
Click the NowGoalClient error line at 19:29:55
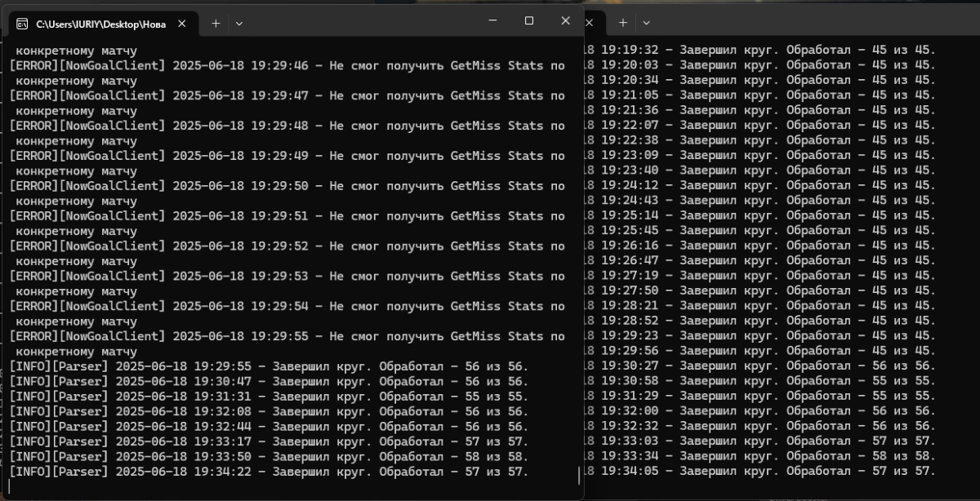[x=286, y=336]
